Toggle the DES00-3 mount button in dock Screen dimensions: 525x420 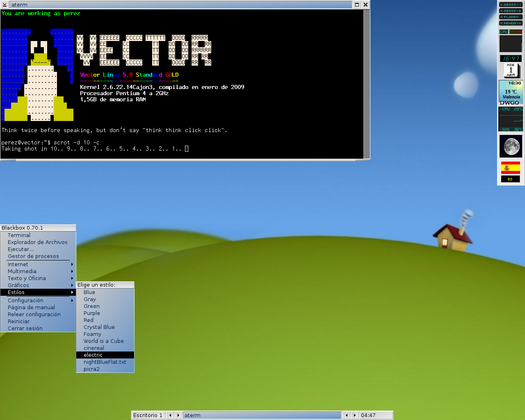[x=511, y=11]
